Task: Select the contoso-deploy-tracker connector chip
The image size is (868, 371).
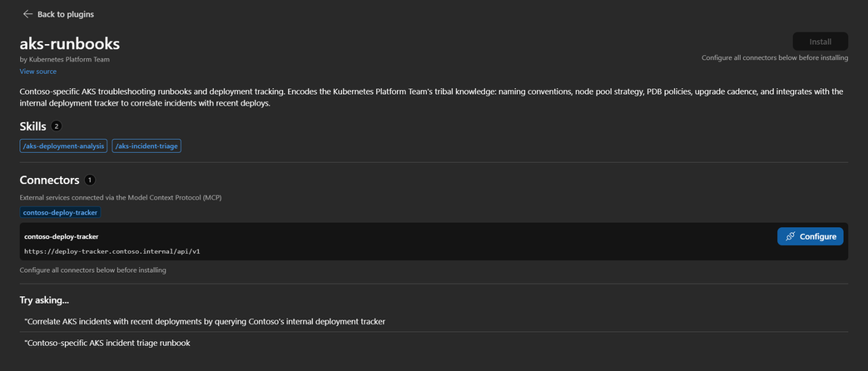Action: tap(60, 212)
